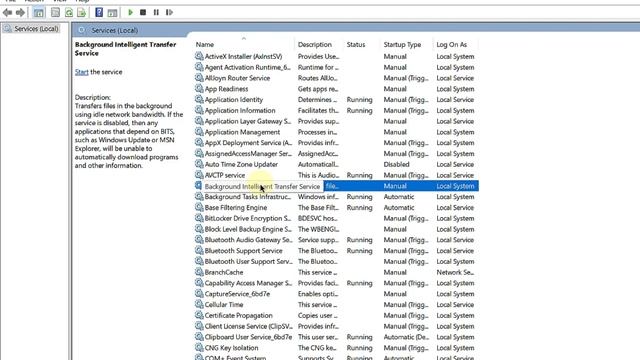640x360 pixels.
Task: Toggle the Show/Hide Action Pane icon
Action: coord(112,13)
